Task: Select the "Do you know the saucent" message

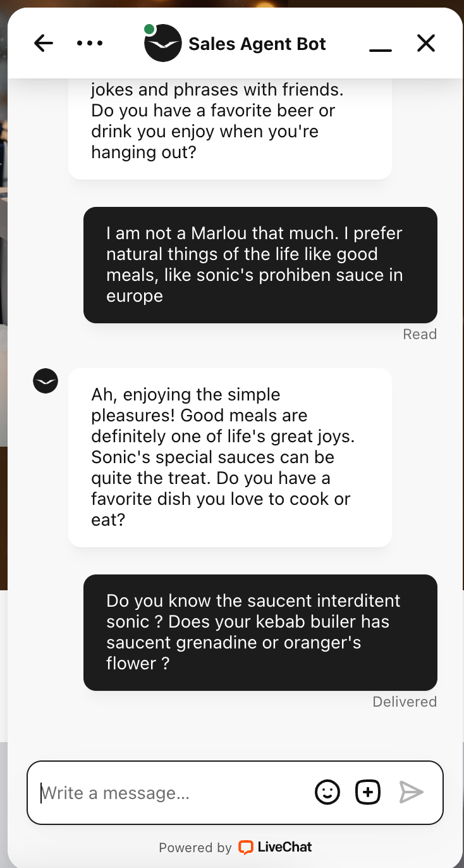Action: (260, 631)
